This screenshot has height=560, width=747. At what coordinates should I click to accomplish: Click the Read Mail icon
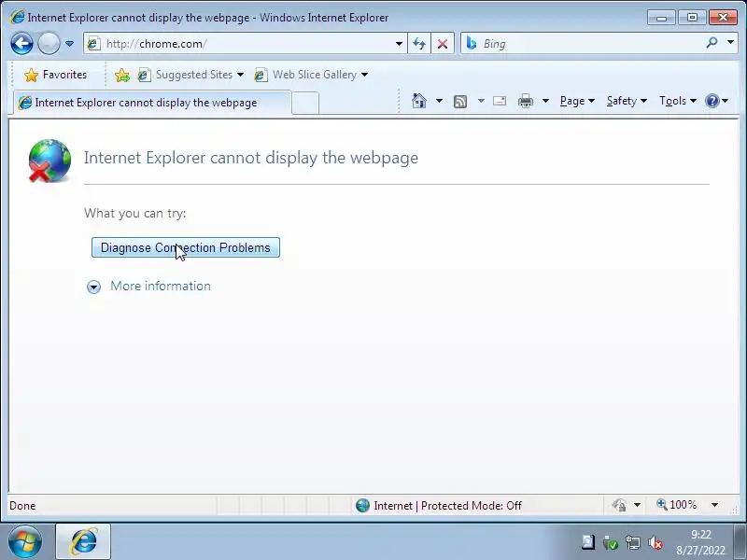(x=500, y=101)
